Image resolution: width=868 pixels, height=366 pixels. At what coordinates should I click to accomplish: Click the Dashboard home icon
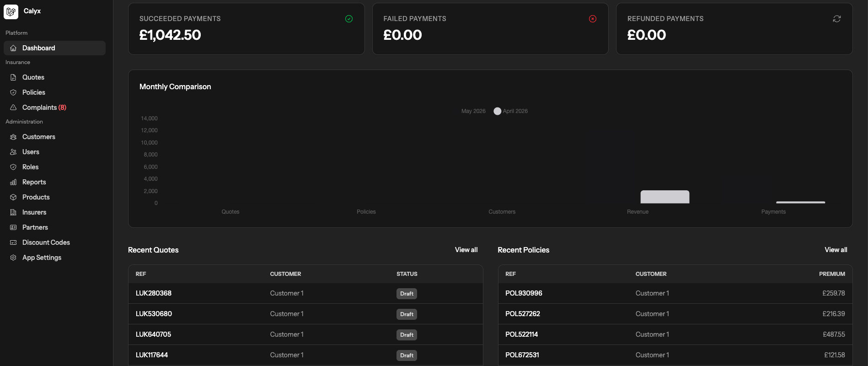point(13,48)
